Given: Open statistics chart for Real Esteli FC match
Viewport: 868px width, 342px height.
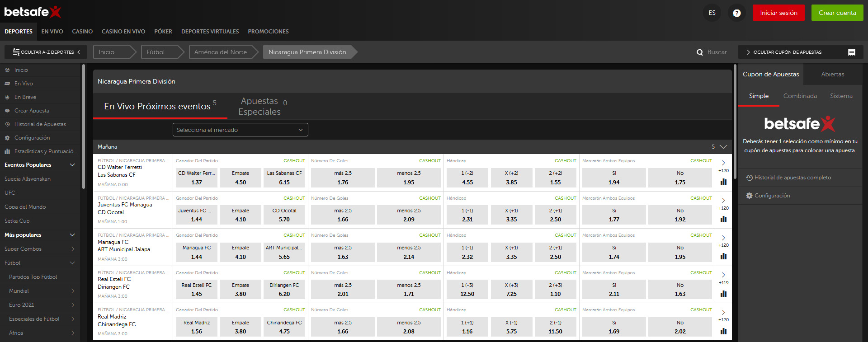Looking at the screenshot, I should 723,294.
